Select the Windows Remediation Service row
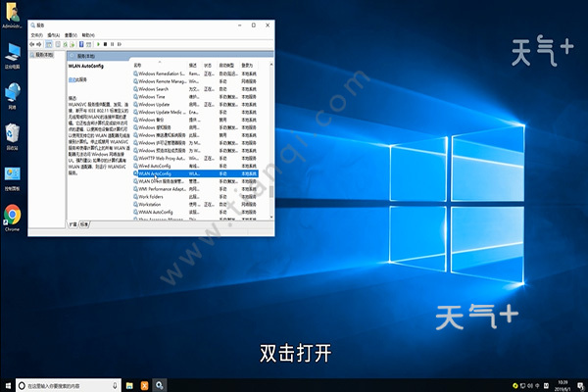This screenshot has width=588, height=392. pos(195,73)
